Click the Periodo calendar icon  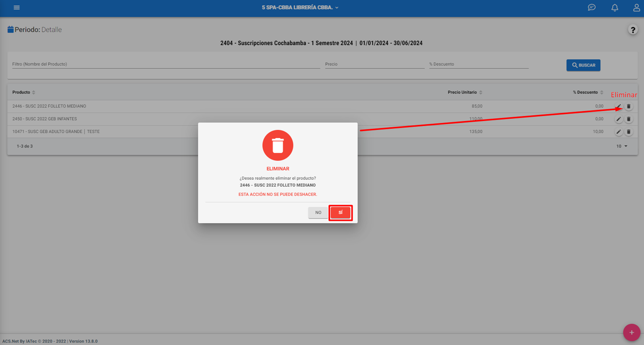(10, 29)
